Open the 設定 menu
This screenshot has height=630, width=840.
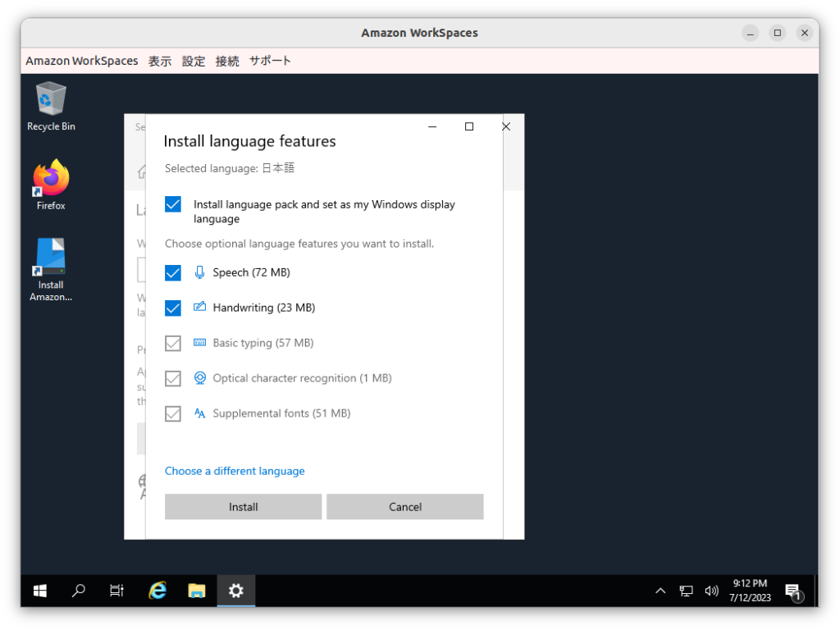click(194, 60)
